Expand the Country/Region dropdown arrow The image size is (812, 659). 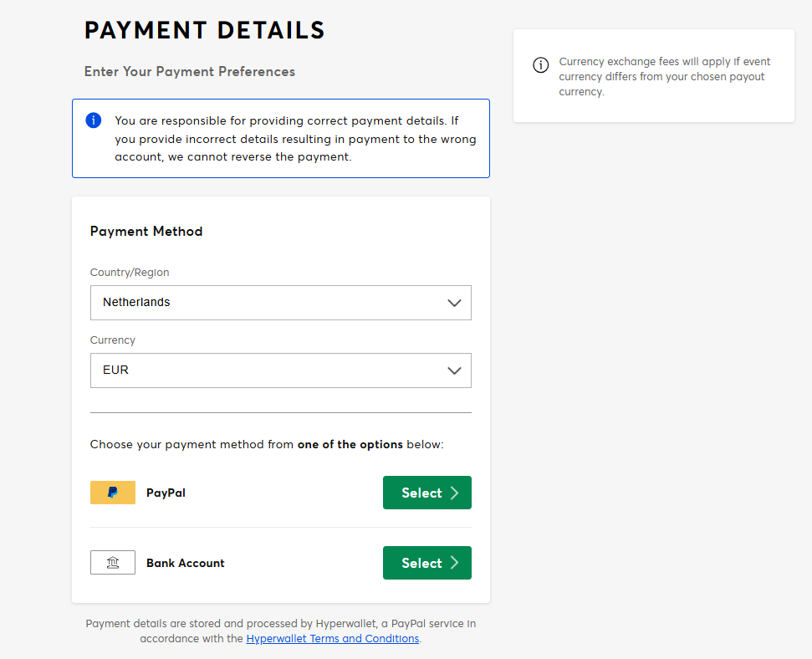tap(454, 303)
